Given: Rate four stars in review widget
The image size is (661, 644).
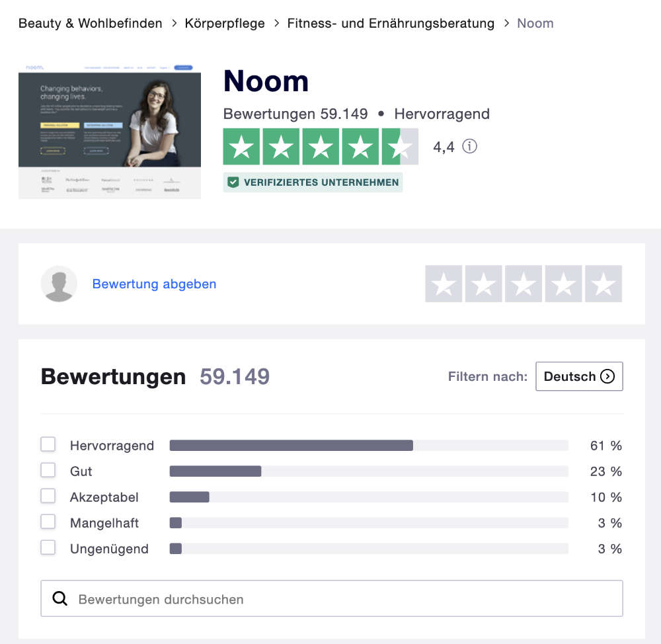Looking at the screenshot, I should (x=564, y=284).
